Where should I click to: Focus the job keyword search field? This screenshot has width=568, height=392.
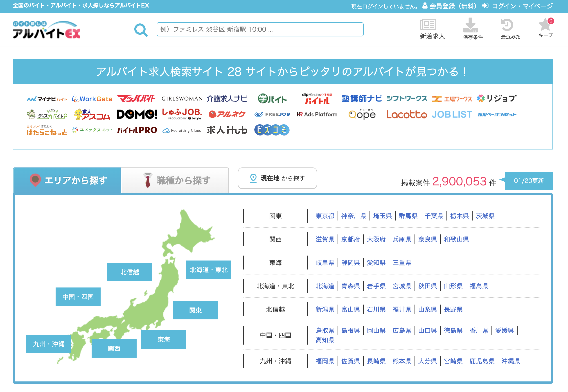[x=260, y=29]
